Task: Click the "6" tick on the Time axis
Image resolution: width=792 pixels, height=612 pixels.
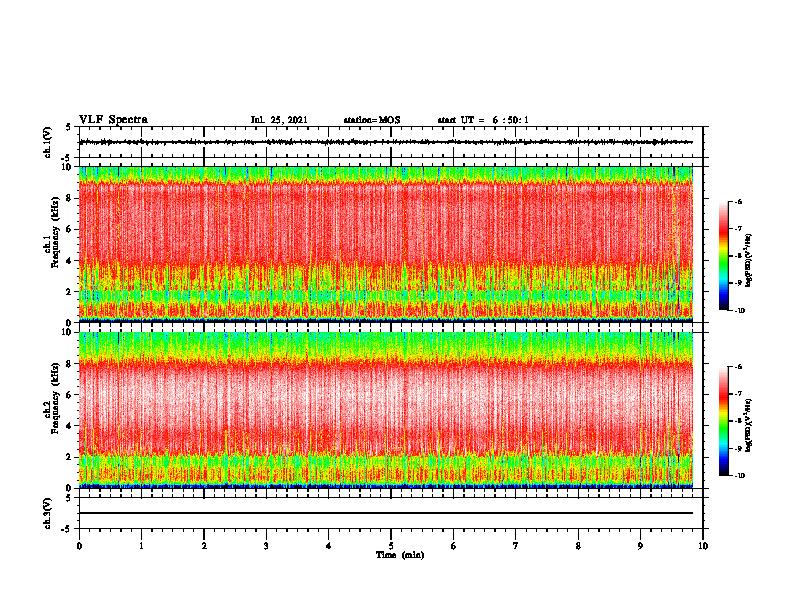Action: click(454, 546)
